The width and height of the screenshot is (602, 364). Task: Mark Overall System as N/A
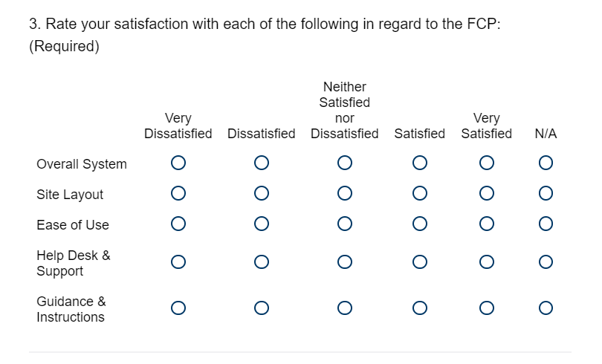[x=546, y=162]
